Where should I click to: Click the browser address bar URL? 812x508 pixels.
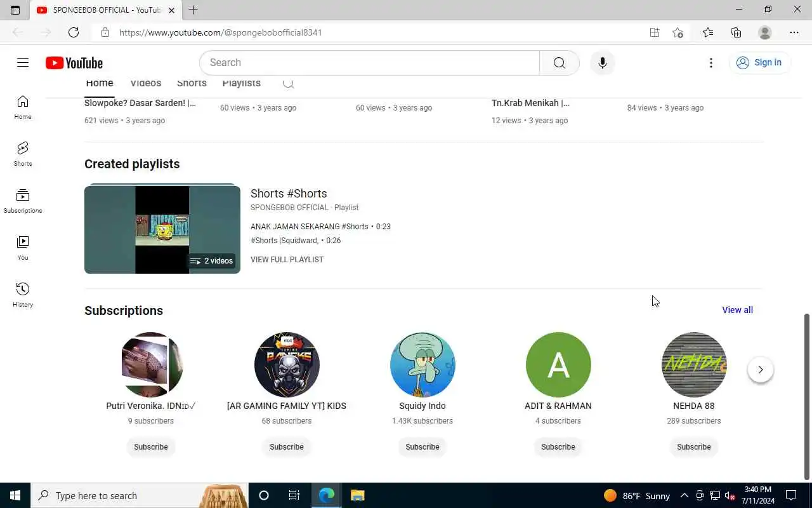point(221,32)
